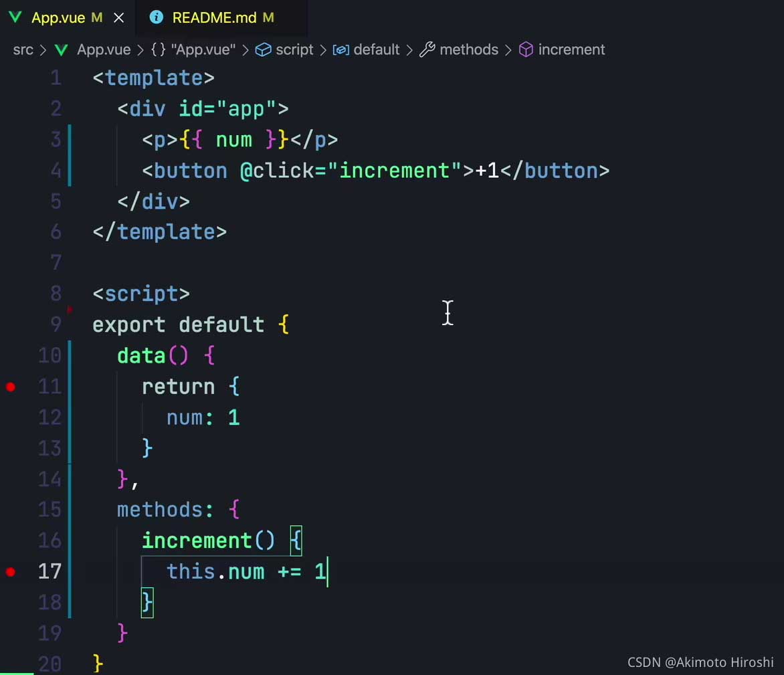Screen dimensions: 784x675
Task: Click the default variable icon in breadcrumb
Action: [x=340, y=50]
